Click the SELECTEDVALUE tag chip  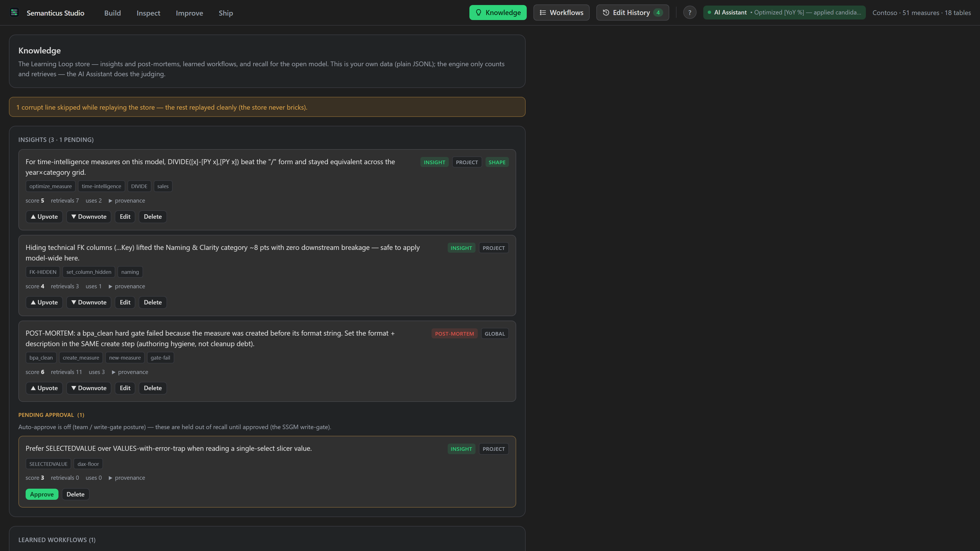click(x=48, y=464)
